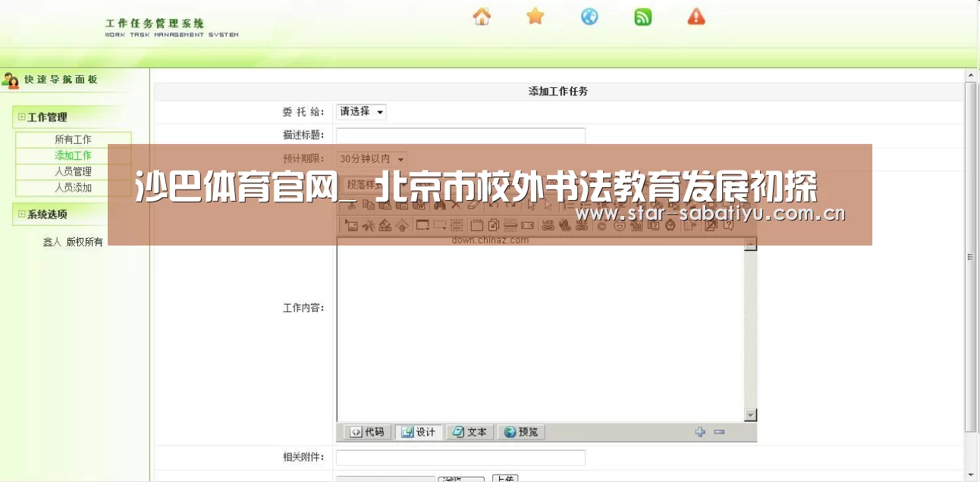The width and height of the screenshot is (980, 482).
Task: Click the 上传 upload button
Action: pyautogui.click(x=505, y=478)
